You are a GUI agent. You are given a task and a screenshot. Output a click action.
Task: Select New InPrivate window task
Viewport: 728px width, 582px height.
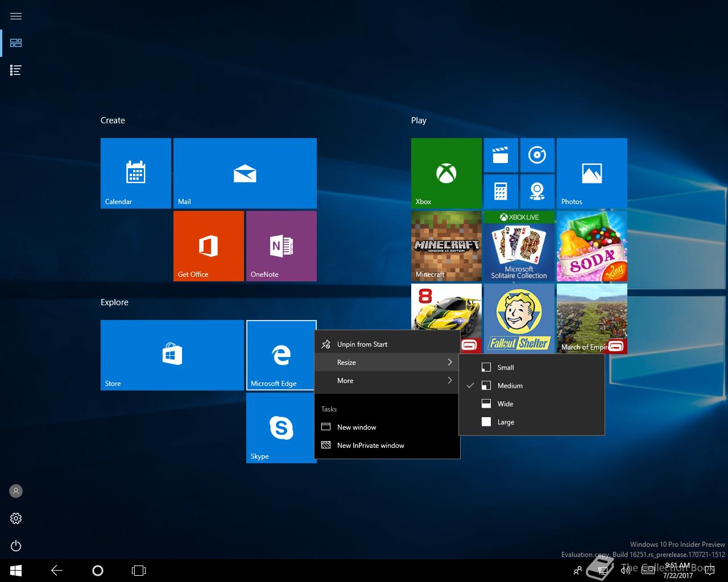[x=387, y=446]
